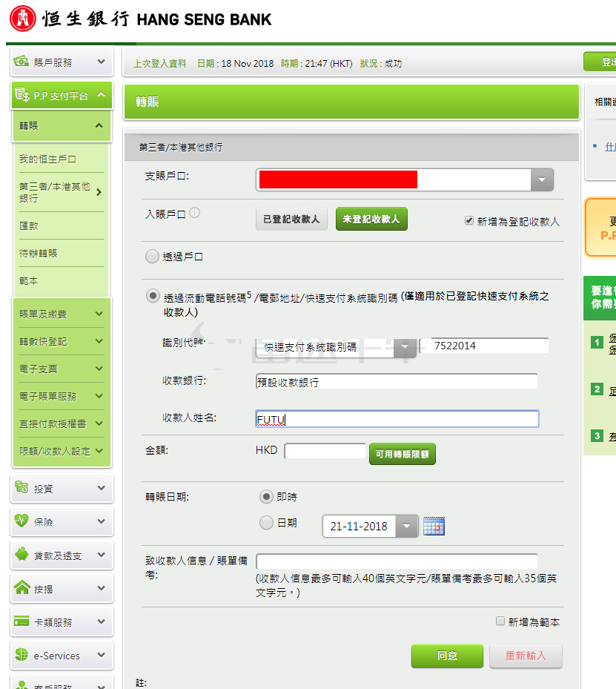Expand 轉數快登記 section
The image size is (616, 689).
click(x=62, y=341)
